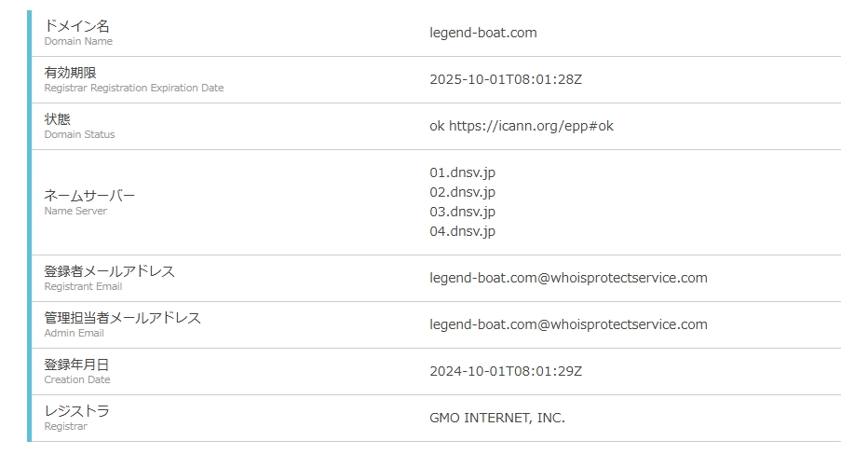Click the 管理担当者メールアドレス row label
This screenshot has width=868, height=468.
122,318
